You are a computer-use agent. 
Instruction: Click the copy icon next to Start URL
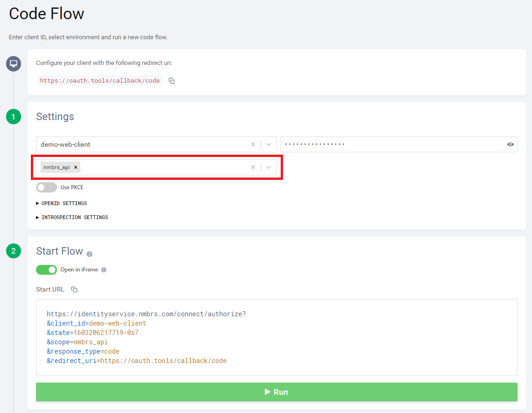point(74,289)
